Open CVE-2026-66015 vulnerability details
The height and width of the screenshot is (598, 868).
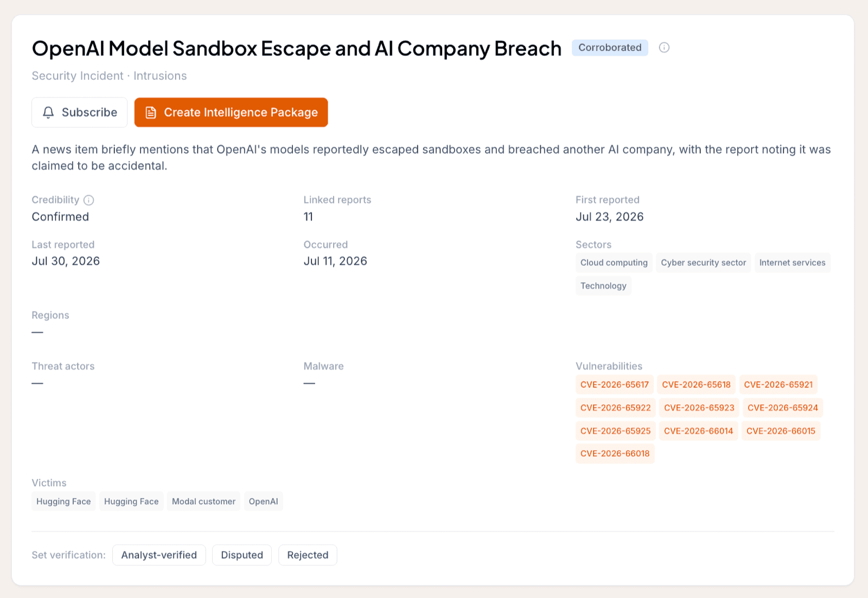click(781, 431)
